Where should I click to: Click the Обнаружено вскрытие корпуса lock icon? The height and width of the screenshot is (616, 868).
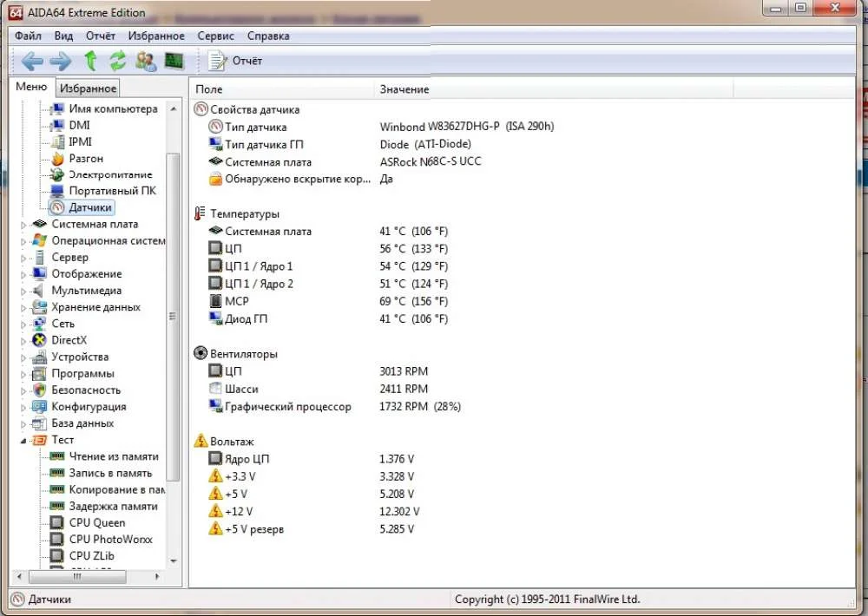tap(215, 180)
